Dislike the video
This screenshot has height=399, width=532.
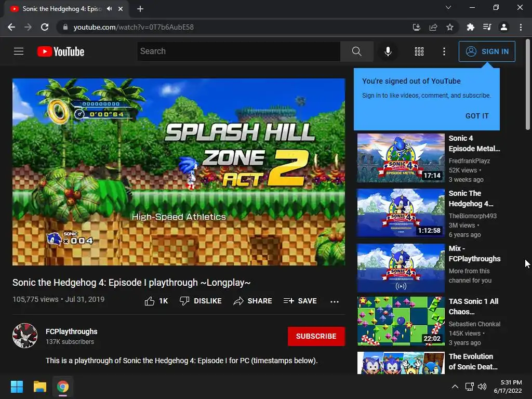[201, 301]
